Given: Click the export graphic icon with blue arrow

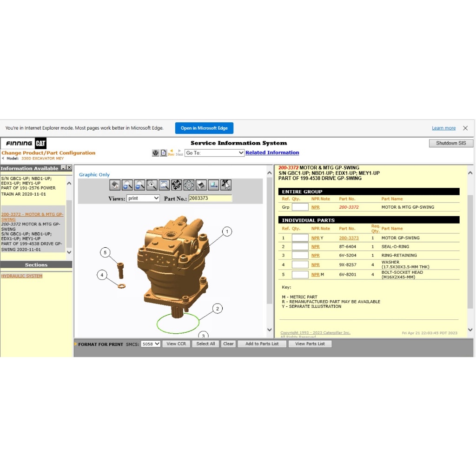Looking at the screenshot, I should (x=213, y=185).
